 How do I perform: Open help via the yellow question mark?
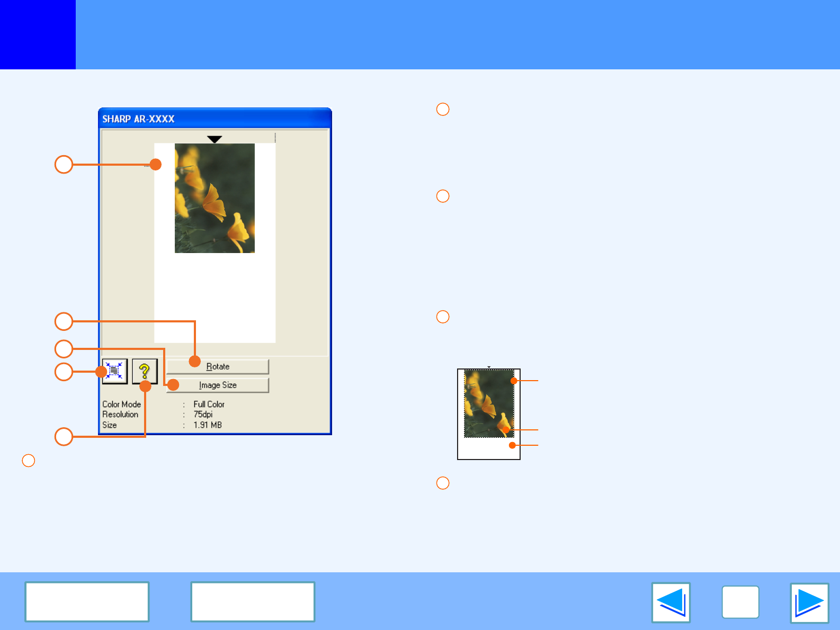145,370
